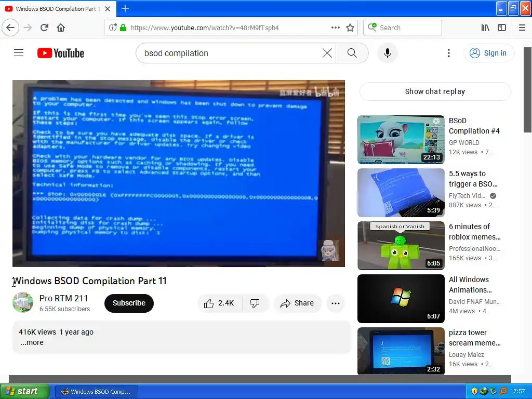Open 'pizza tower scream meme' video thumbnail

click(x=401, y=351)
